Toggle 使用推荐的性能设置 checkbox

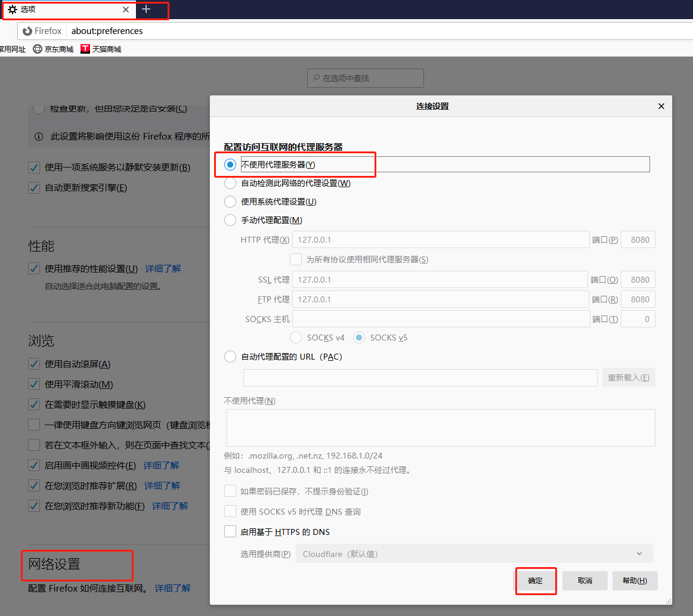[x=34, y=269]
